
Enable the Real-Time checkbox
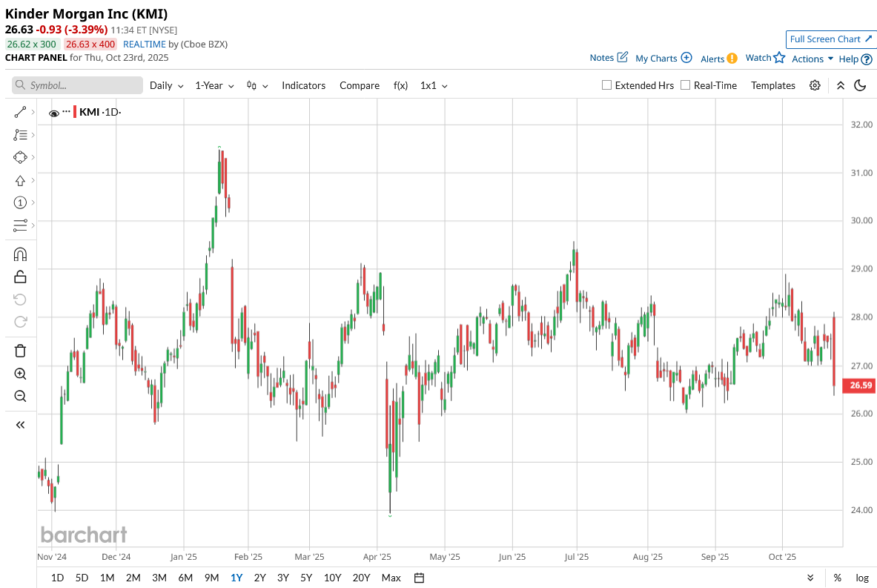click(x=685, y=85)
